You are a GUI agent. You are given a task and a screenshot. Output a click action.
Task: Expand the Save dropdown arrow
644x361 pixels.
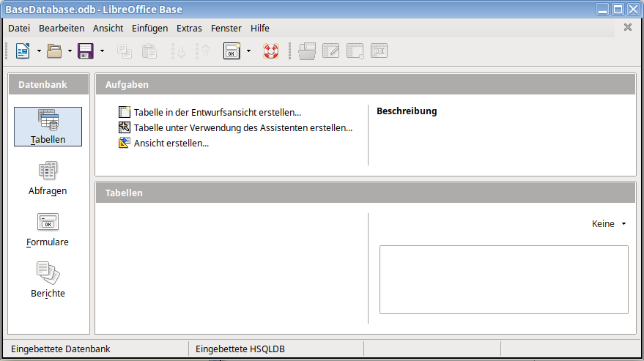click(x=102, y=51)
